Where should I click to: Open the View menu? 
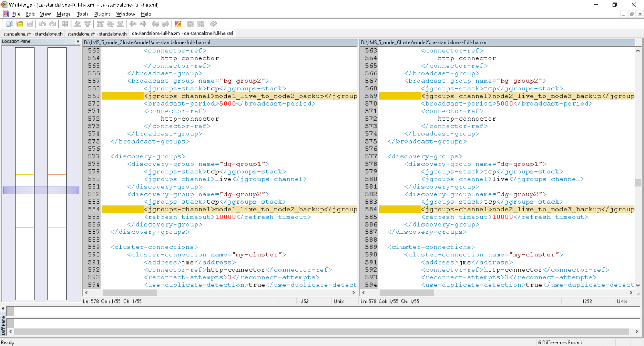(46, 14)
